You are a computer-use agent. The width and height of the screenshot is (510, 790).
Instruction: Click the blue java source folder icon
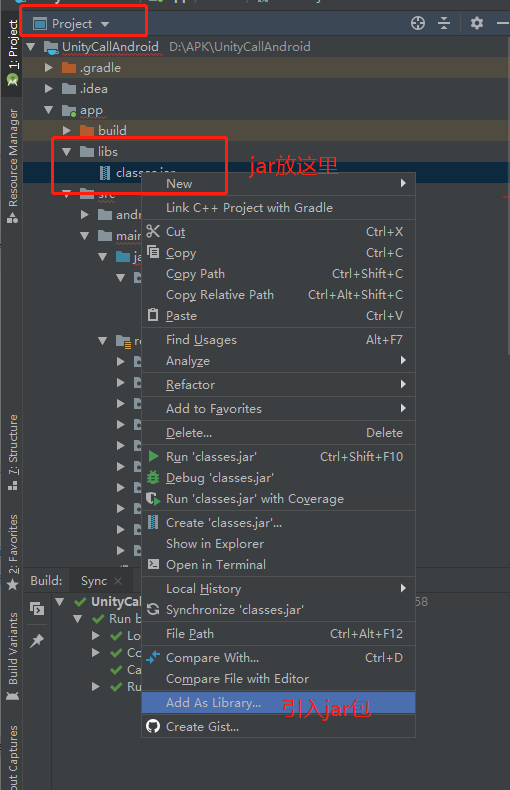click(x=123, y=257)
